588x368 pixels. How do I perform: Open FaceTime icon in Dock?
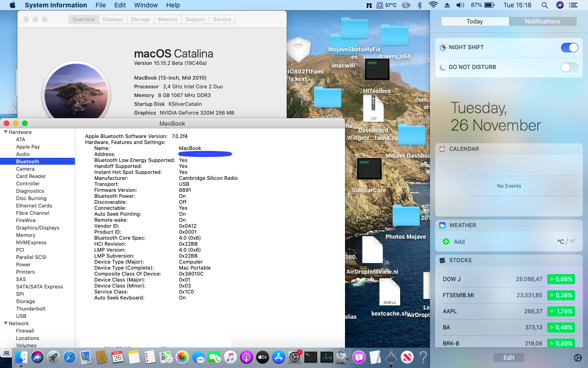coord(215,357)
